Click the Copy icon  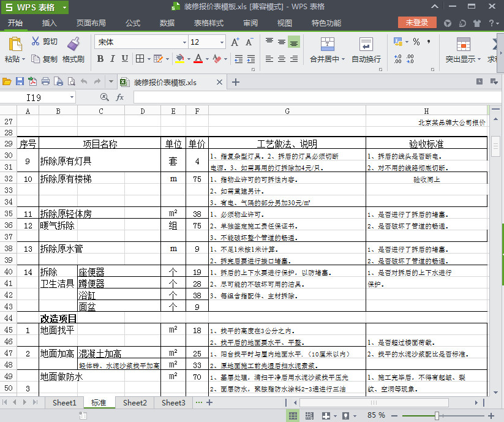pos(36,59)
